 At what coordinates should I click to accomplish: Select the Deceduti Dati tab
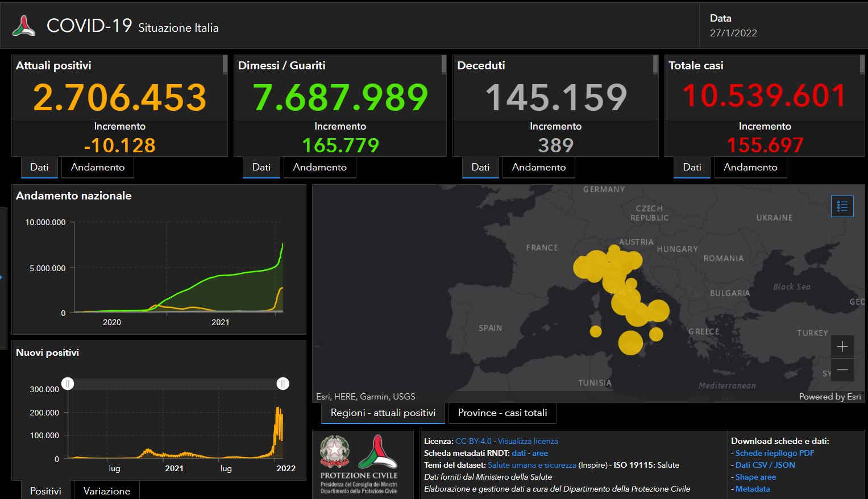click(480, 167)
